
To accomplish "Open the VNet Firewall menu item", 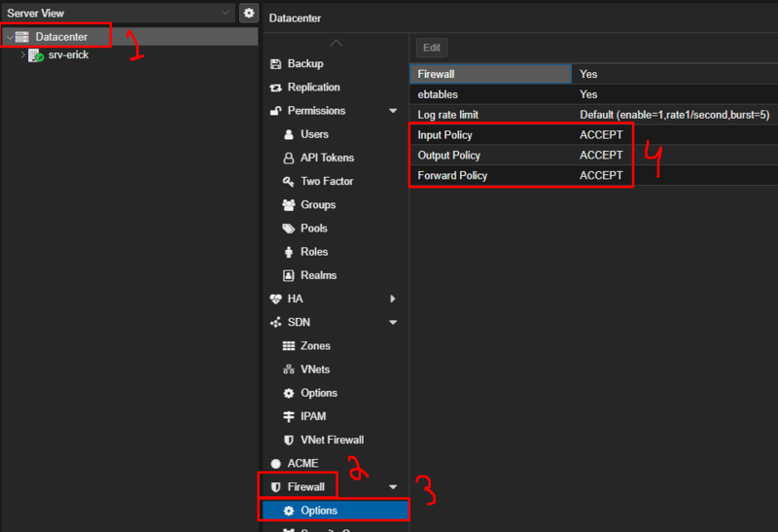I will click(336, 441).
